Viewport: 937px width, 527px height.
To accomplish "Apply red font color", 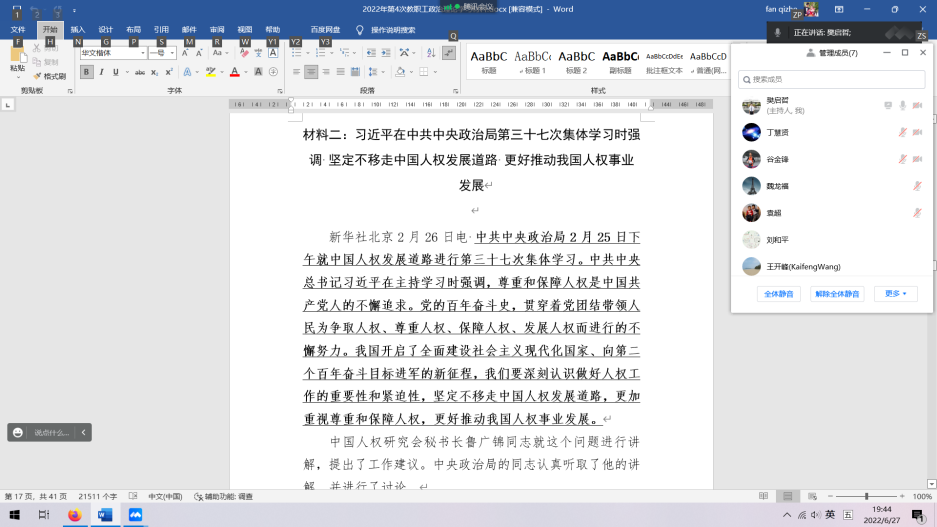I will pyautogui.click(x=235, y=72).
